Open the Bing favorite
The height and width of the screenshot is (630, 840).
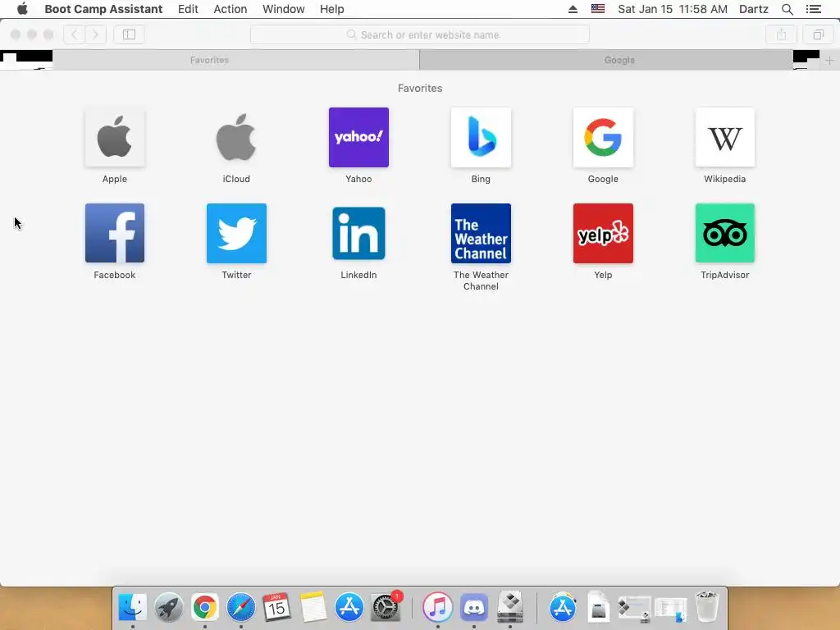tap(481, 138)
